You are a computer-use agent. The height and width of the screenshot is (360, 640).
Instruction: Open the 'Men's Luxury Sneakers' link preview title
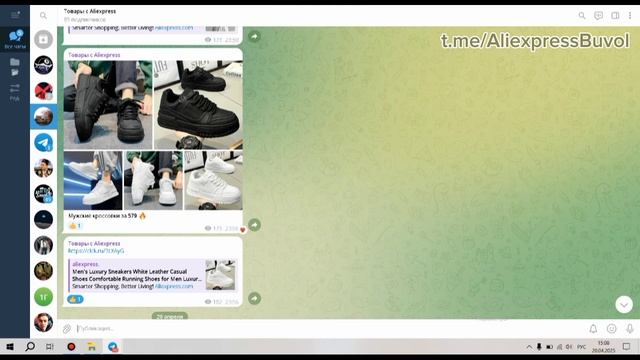(x=137, y=275)
